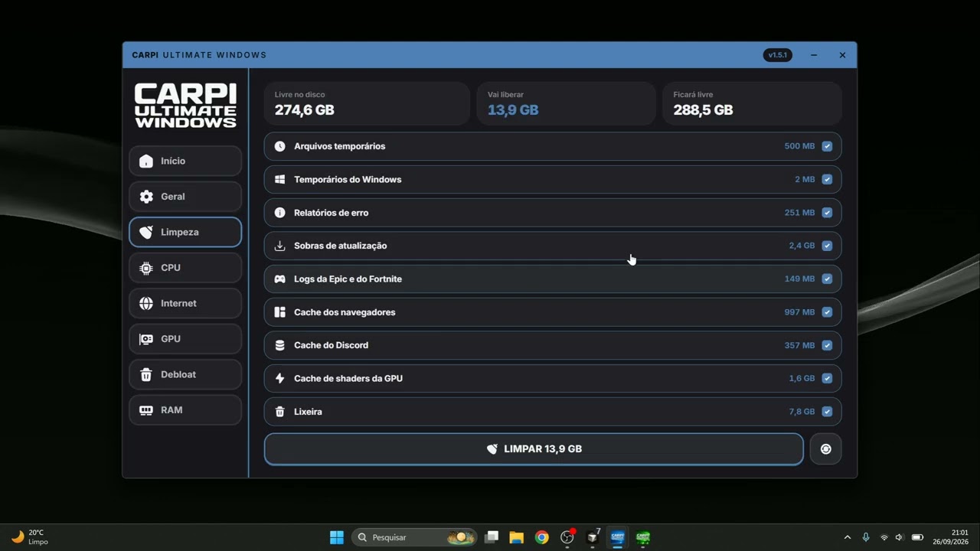Image resolution: width=980 pixels, height=551 pixels.
Task: Uncheck the Lixeira checkbox
Action: [x=827, y=412]
